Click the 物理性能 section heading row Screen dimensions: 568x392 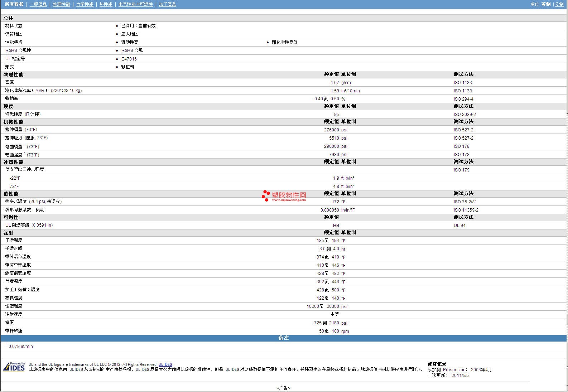[14, 74]
